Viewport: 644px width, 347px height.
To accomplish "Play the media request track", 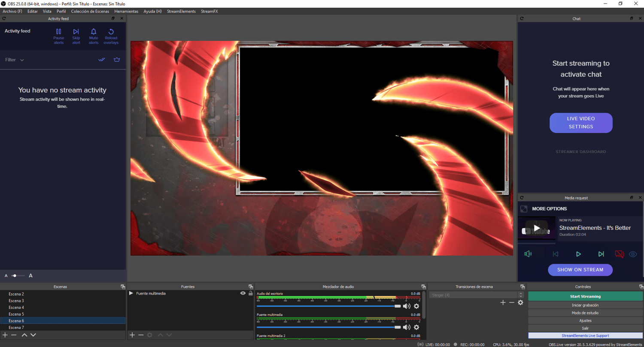I will coord(578,254).
